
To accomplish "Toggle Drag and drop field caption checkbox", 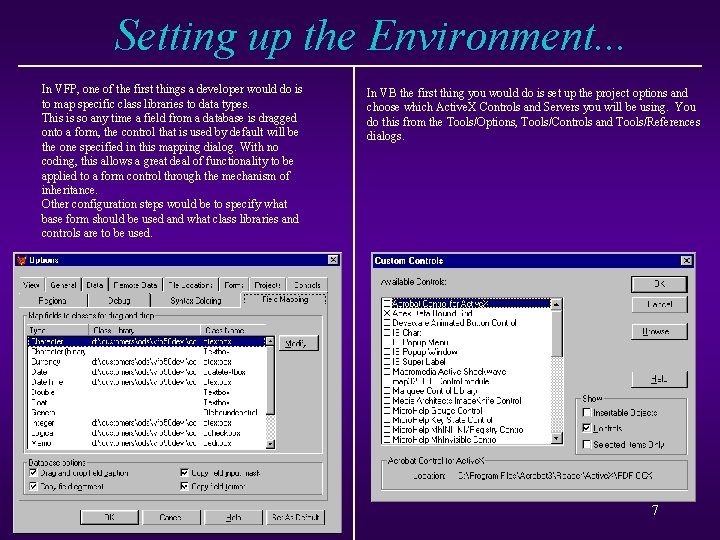I will coord(33,472).
